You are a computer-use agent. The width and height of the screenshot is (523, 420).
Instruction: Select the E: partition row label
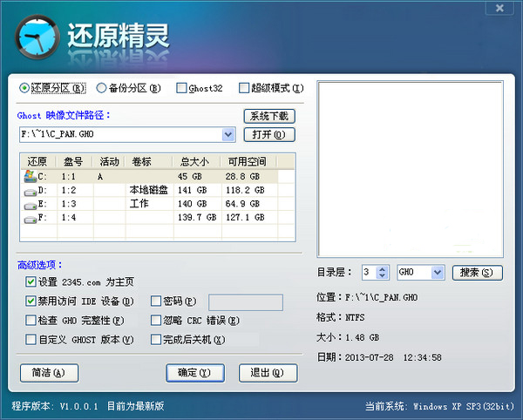tap(43, 204)
